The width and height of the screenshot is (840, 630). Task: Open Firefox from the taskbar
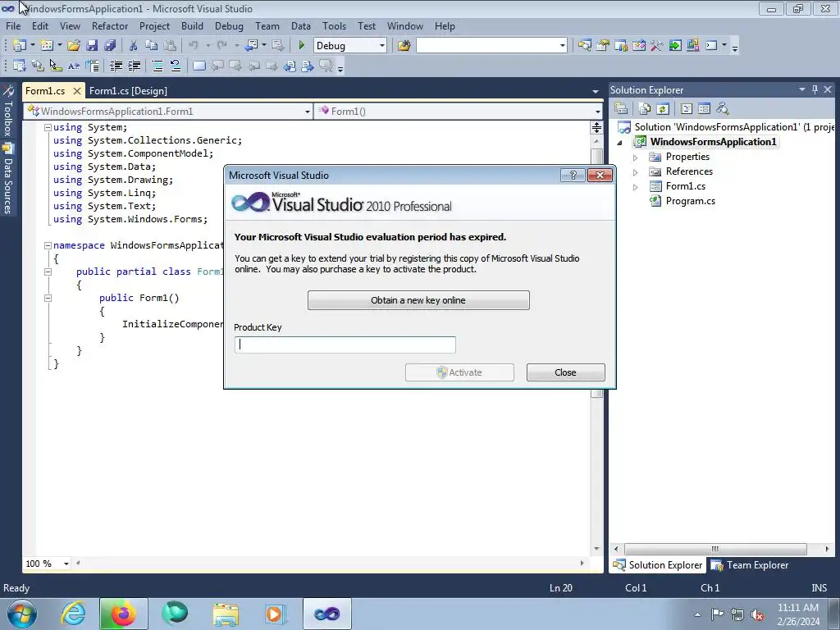(123, 614)
